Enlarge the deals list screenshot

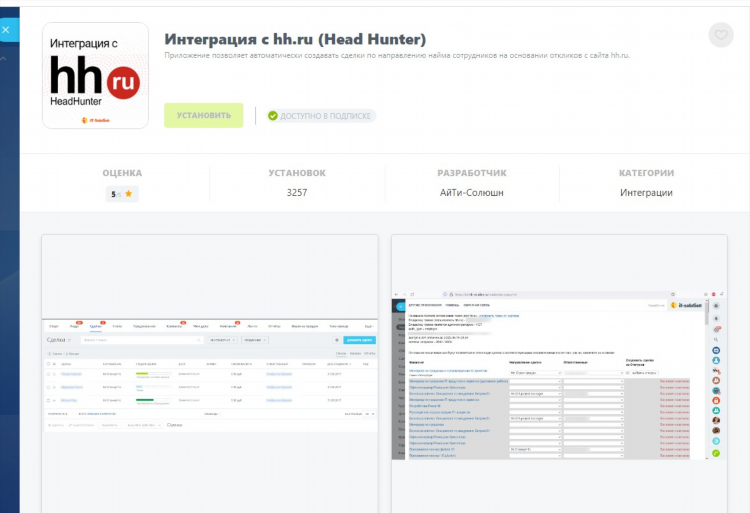[210, 373]
